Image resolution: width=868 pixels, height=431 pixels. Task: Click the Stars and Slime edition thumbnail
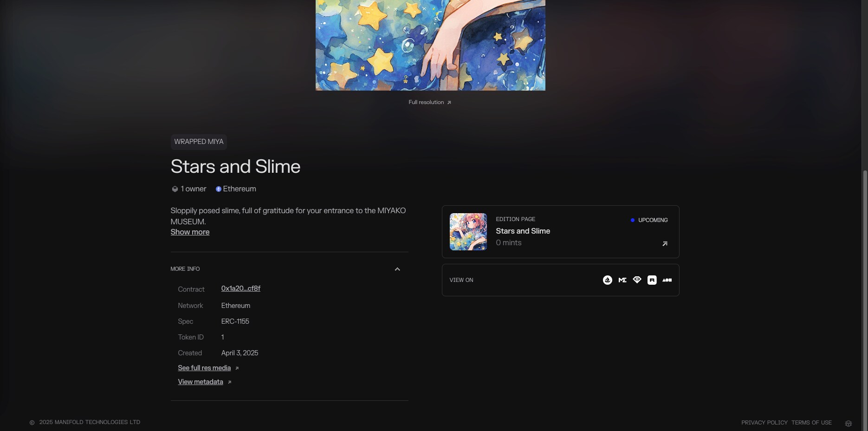468,232
